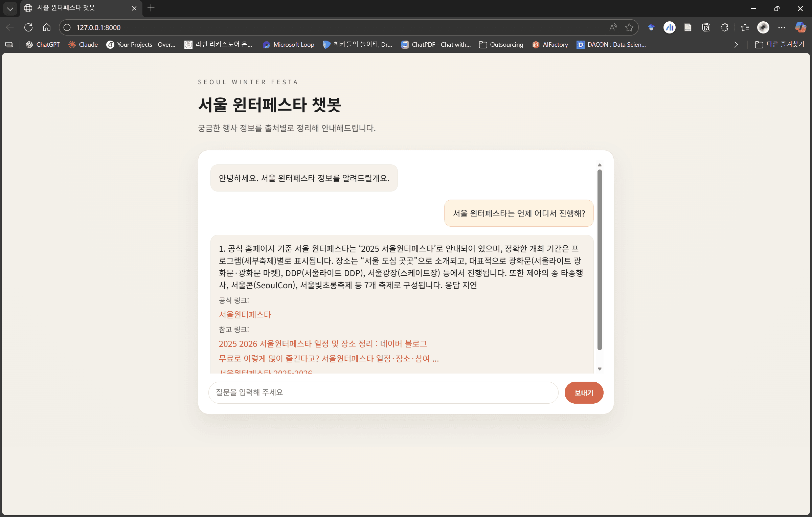Open the Outsourcing bookmark folder
The width and height of the screenshot is (812, 517).
501,45
